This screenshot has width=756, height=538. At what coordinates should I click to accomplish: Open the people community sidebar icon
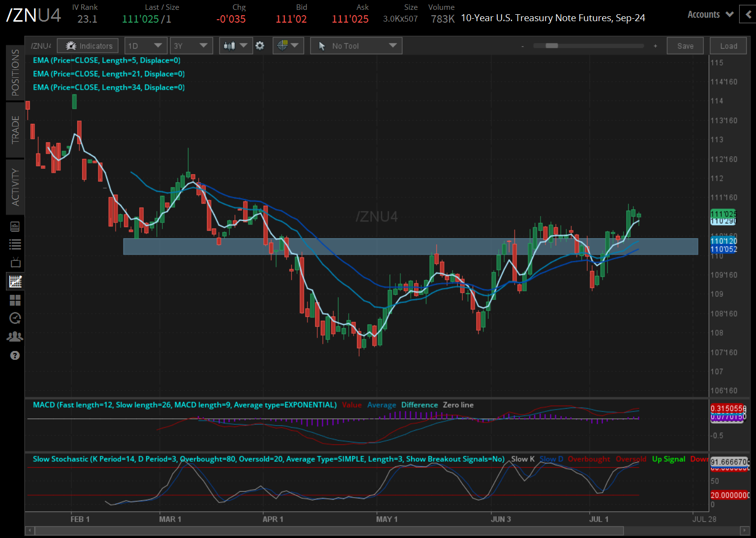click(x=15, y=337)
